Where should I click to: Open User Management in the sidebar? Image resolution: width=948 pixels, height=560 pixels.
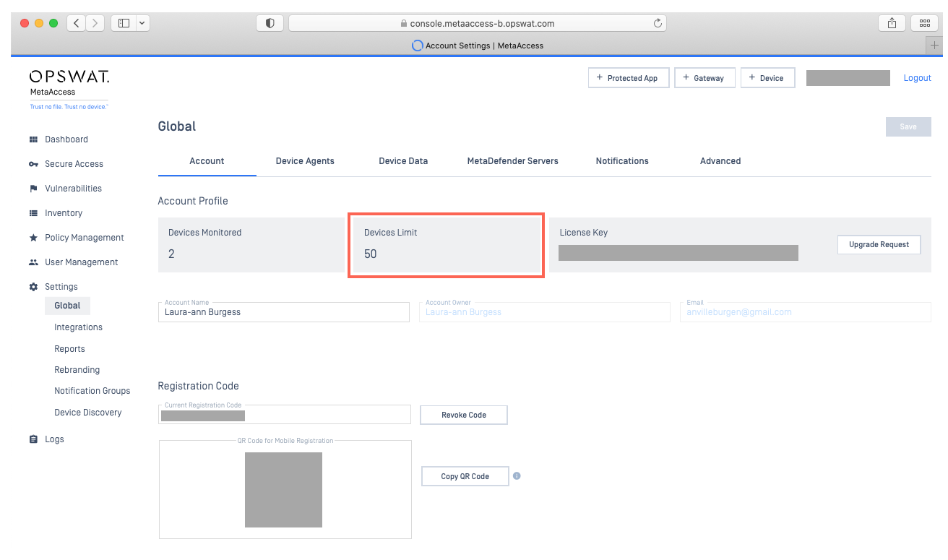click(x=81, y=262)
